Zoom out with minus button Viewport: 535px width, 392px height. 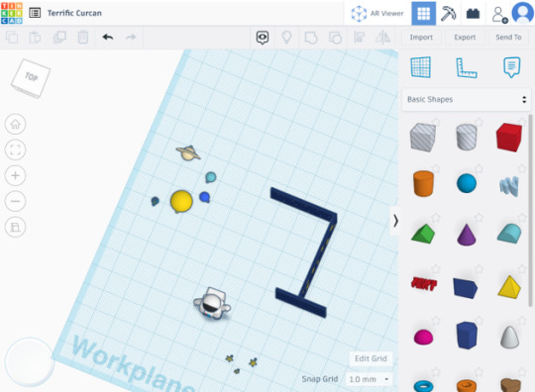coord(15,201)
